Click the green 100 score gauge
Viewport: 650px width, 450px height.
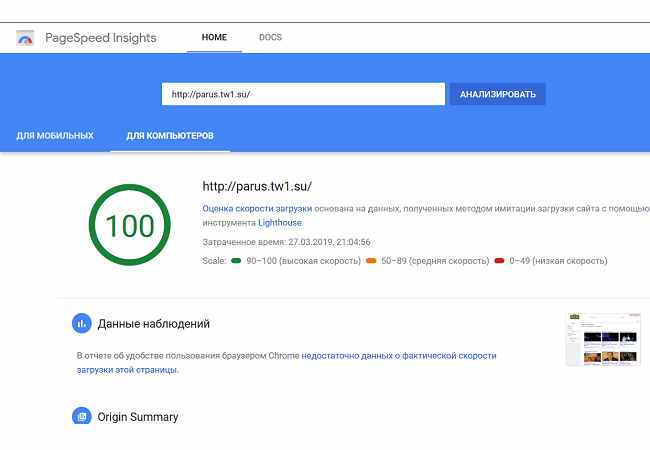[x=130, y=225]
